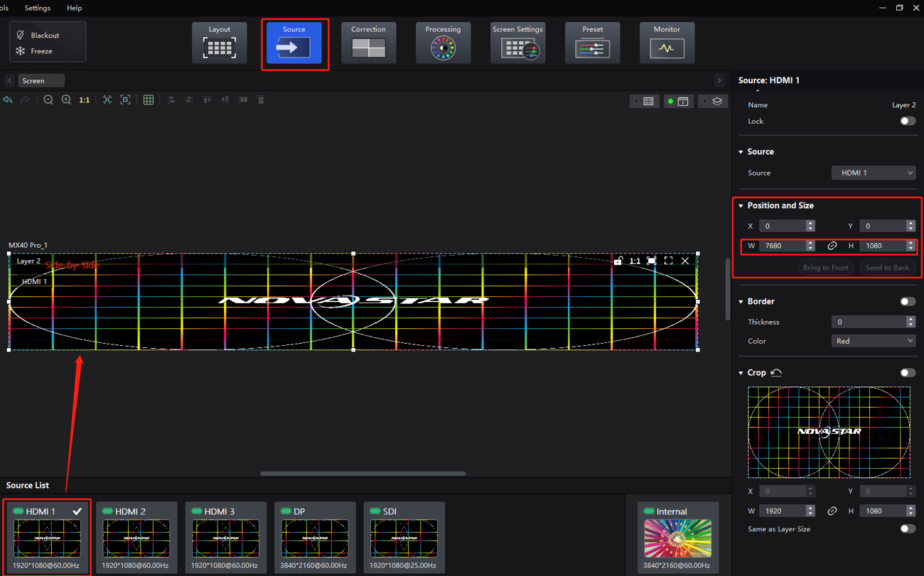Click the fit-to-screen frame toolbar icon
Screen dimensions: 924x576
pyautogui.click(x=125, y=100)
